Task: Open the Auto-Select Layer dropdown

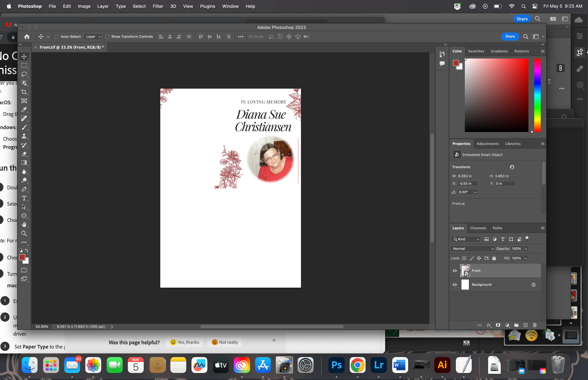Action: point(93,37)
